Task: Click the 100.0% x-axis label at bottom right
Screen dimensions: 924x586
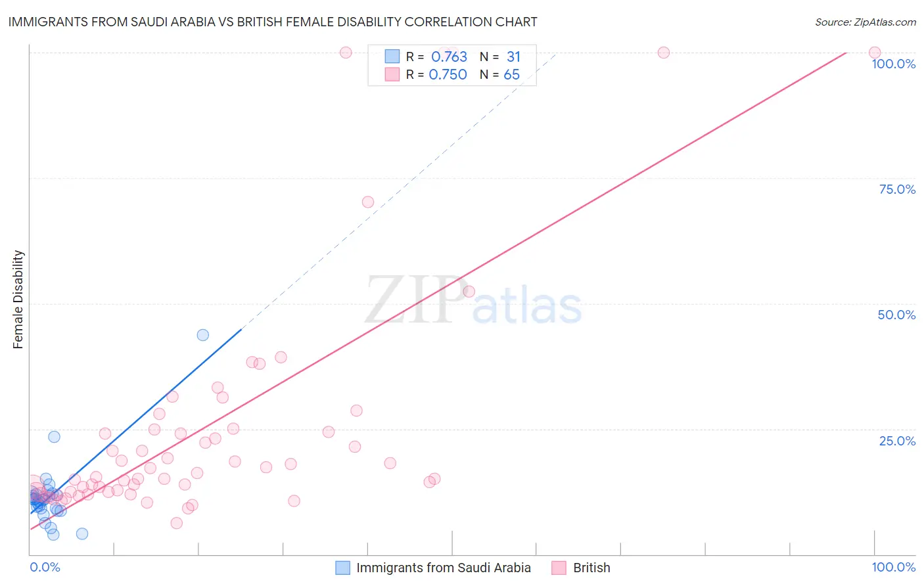Action: (894, 567)
